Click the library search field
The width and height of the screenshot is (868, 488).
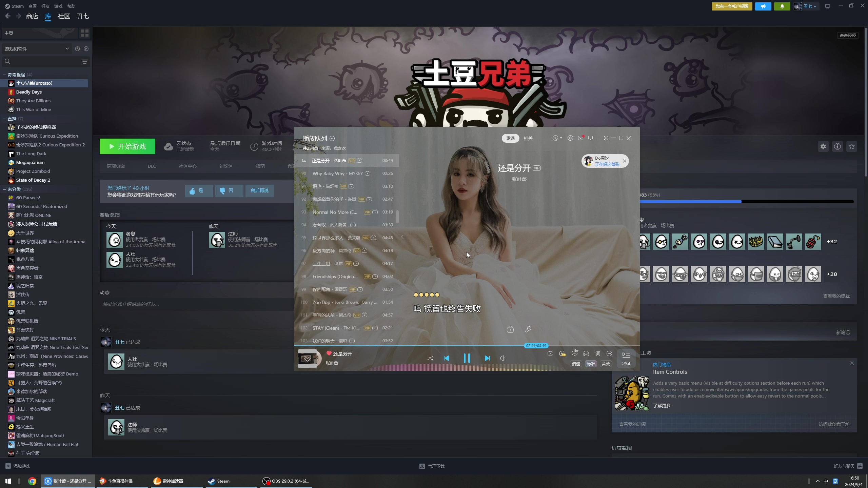pyautogui.click(x=41, y=61)
